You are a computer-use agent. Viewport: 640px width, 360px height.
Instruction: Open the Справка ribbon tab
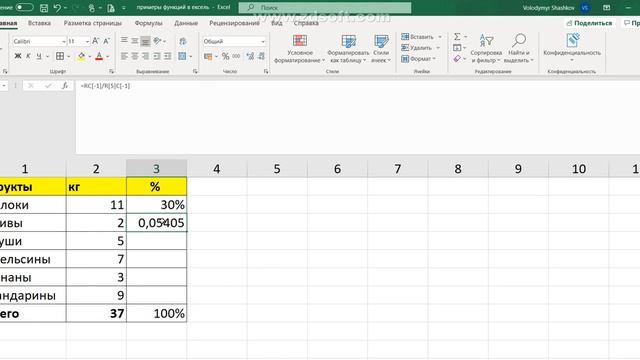(306, 23)
